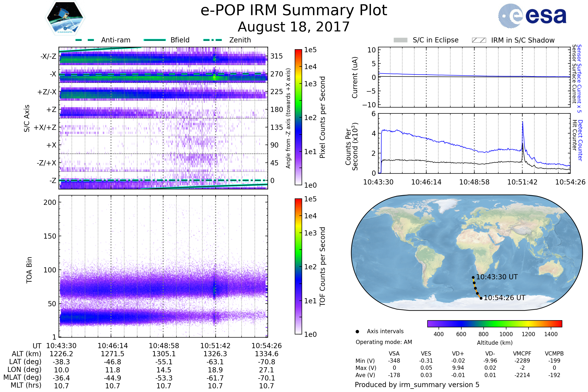Screen dimensions: 588x392
Task: Click the ESA logo
Action: tap(532, 16)
